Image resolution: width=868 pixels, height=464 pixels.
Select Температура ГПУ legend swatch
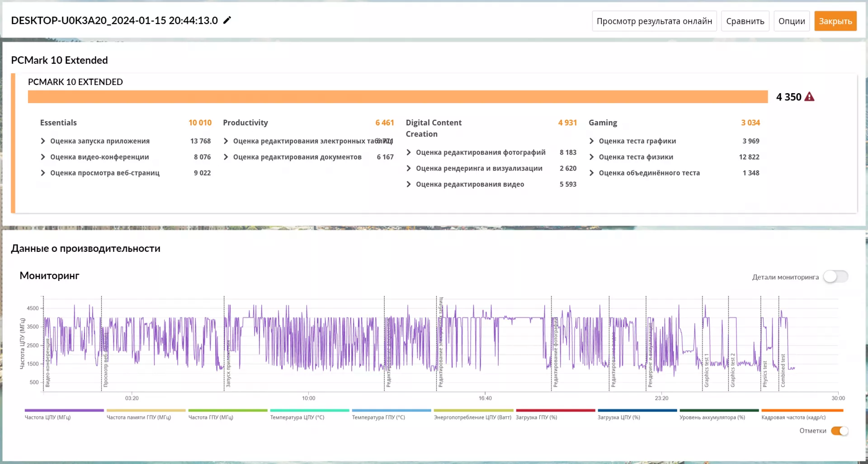(392, 411)
